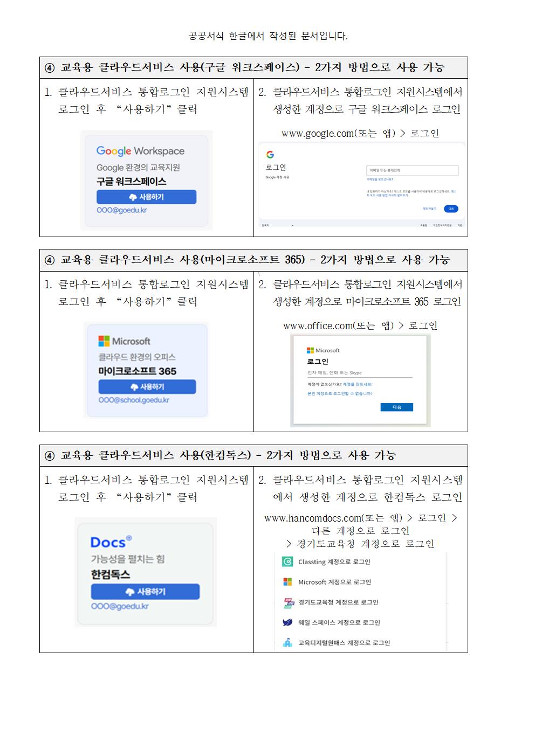Click the Classting account login icon
Screen dimensions: 535x756
click(287, 561)
